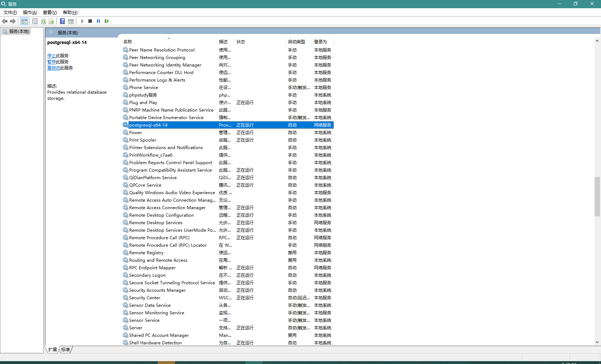Sort by the 描述 column header
This screenshot has width=601, height=364.
226,42
